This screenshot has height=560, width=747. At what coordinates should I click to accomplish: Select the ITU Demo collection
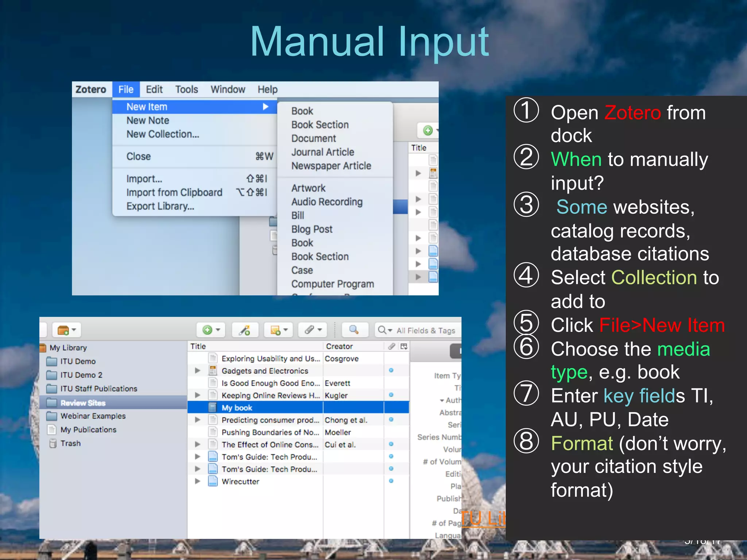point(78,361)
